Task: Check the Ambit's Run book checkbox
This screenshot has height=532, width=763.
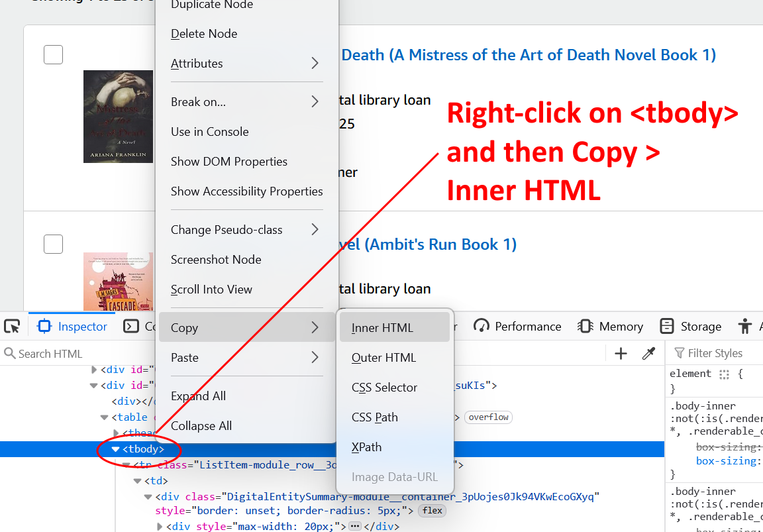Action: (x=53, y=244)
